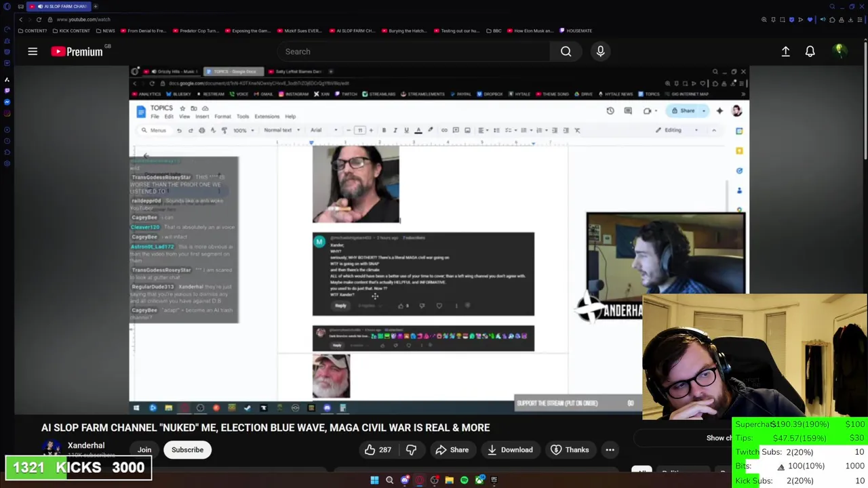
Task: Click the YouTube search magnifier button
Action: [x=566, y=52]
